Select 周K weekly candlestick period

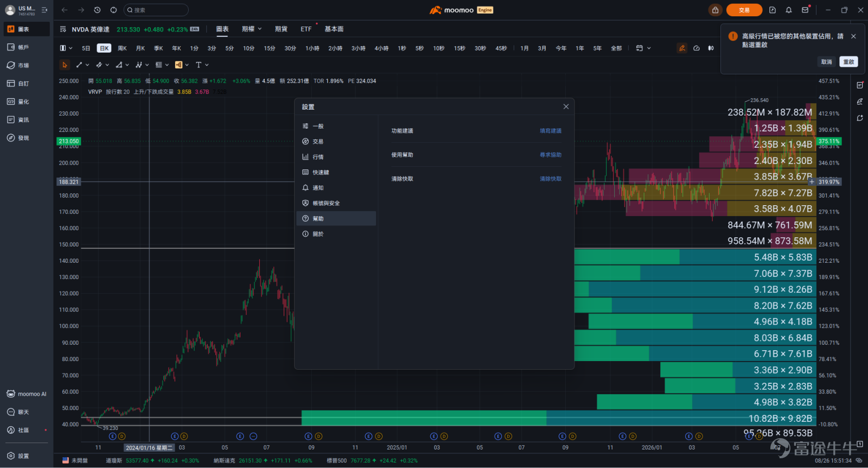pos(122,48)
